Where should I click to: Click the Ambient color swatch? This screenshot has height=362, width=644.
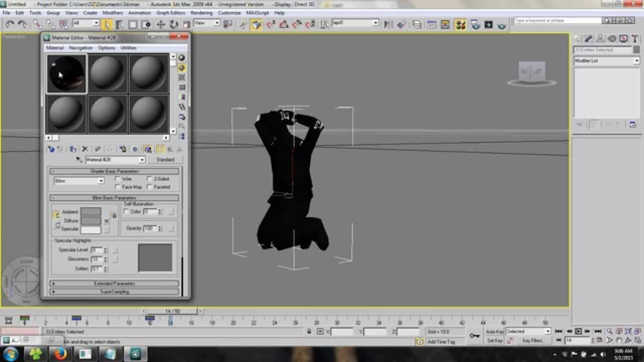(91, 212)
